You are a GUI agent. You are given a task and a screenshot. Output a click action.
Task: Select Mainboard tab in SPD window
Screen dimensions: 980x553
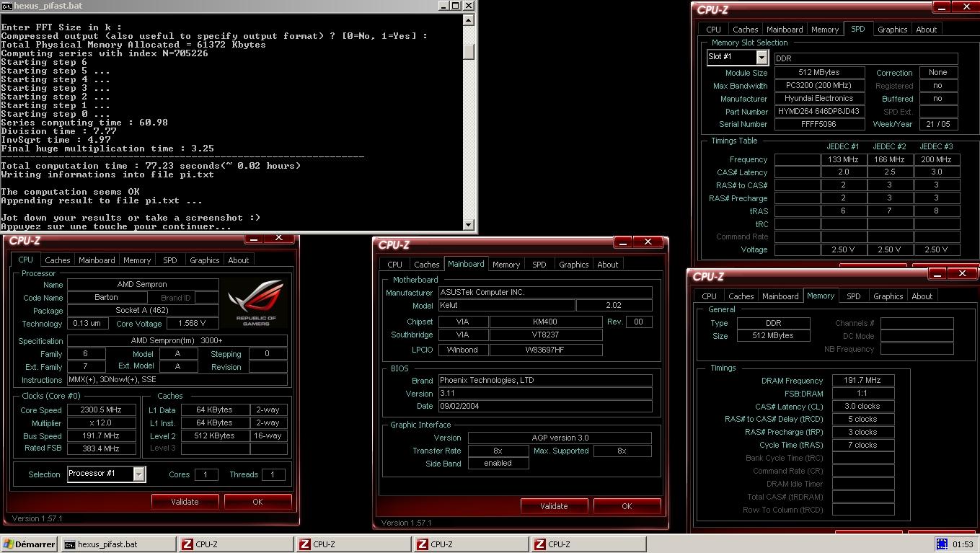[x=785, y=30]
